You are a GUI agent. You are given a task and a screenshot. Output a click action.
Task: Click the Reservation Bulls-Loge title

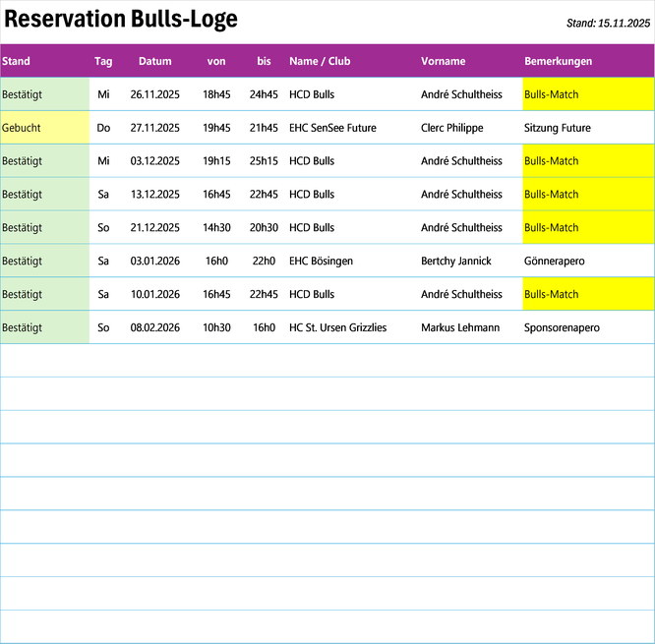click(122, 20)
